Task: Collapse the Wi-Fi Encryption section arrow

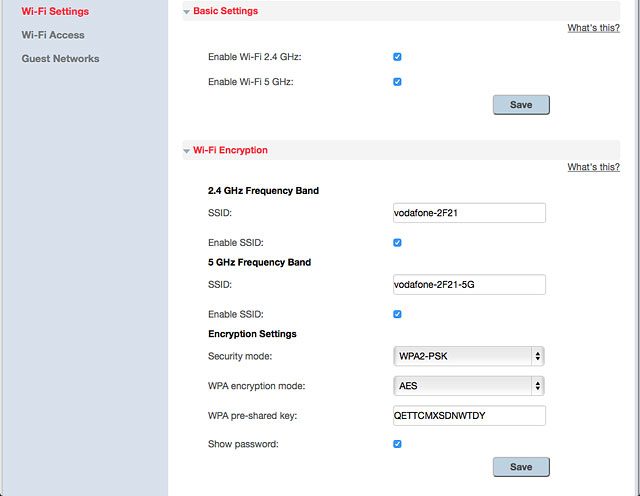Action: (187, 151)
